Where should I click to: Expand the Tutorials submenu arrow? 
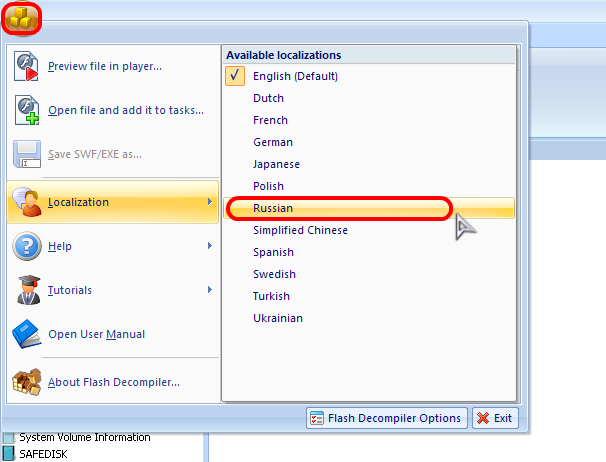click(209, 290)
